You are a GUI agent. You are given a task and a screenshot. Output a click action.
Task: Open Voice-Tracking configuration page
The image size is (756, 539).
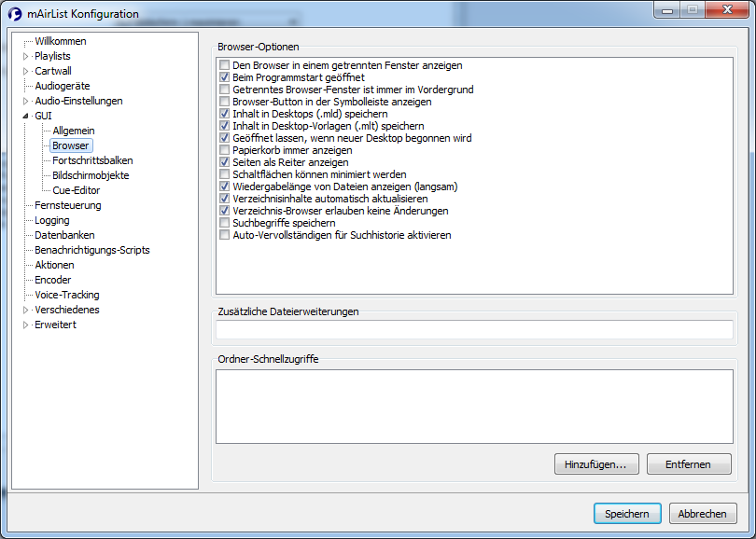pos(67,295)
